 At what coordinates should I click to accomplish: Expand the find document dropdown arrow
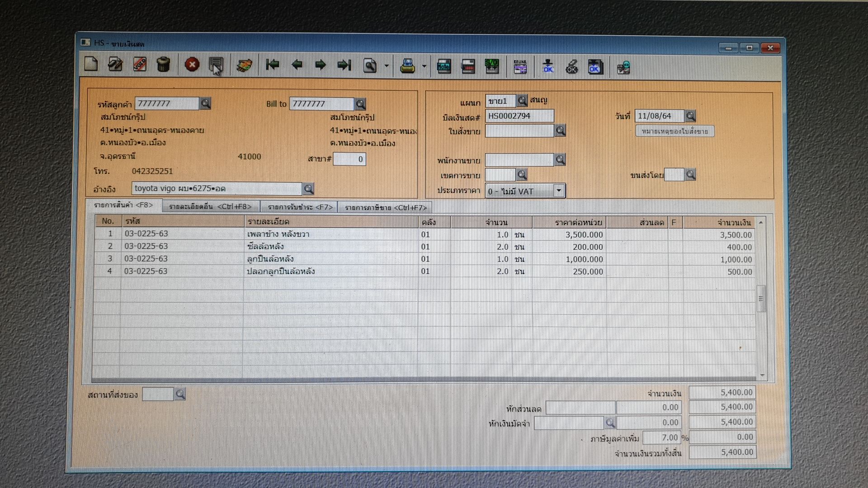(387, 66)
